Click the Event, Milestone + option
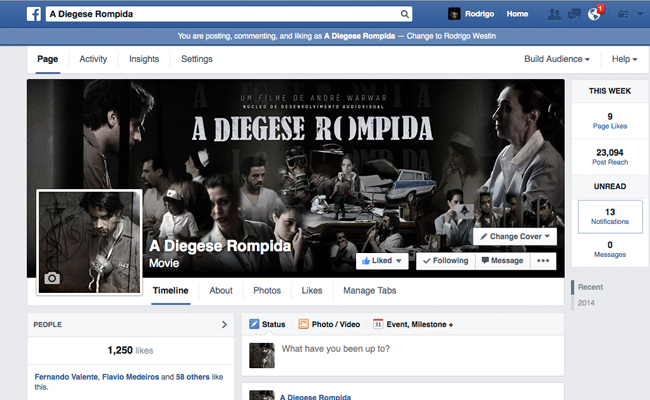 coord(420,324)
